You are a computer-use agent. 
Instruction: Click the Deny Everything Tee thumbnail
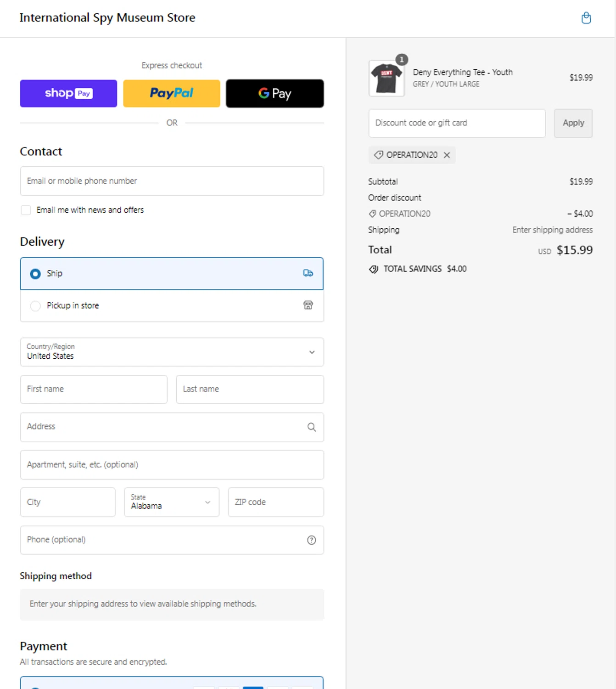click(386, 79)
